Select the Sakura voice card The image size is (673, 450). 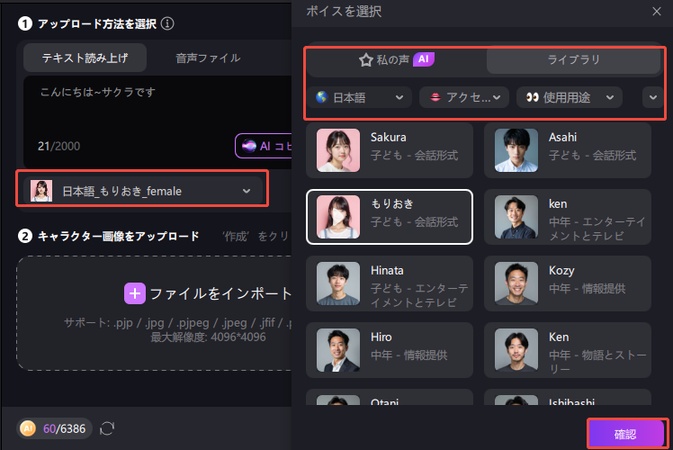click(389, 150)
